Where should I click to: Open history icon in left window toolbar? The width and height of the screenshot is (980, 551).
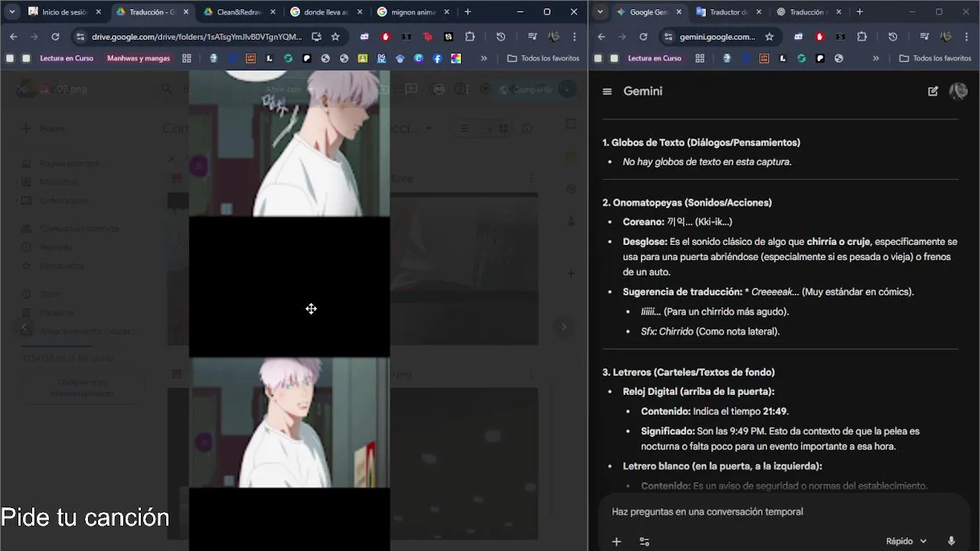[501, 37]
